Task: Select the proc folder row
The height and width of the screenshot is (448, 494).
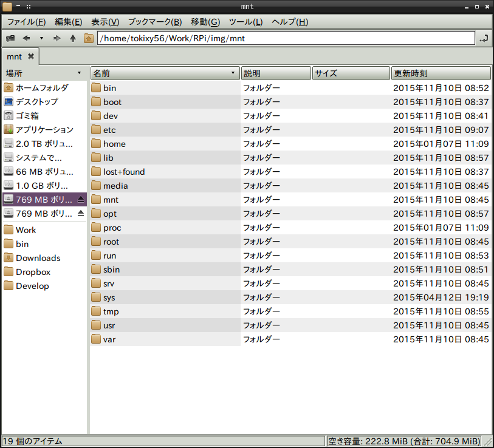Action: (290, 227)
